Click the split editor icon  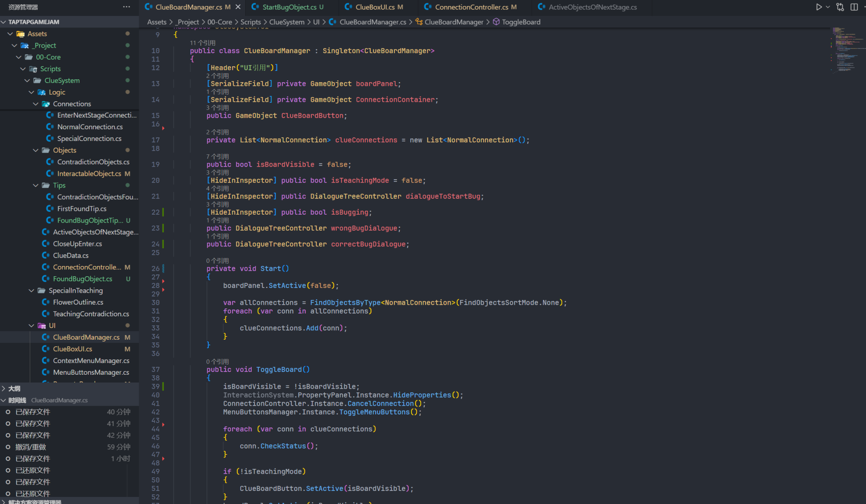point(854,7)
